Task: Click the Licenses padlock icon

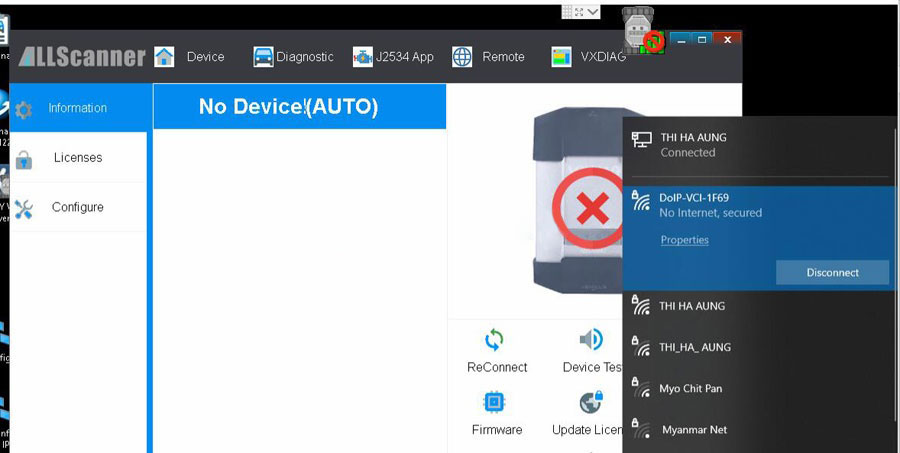Action: [24, 159]
